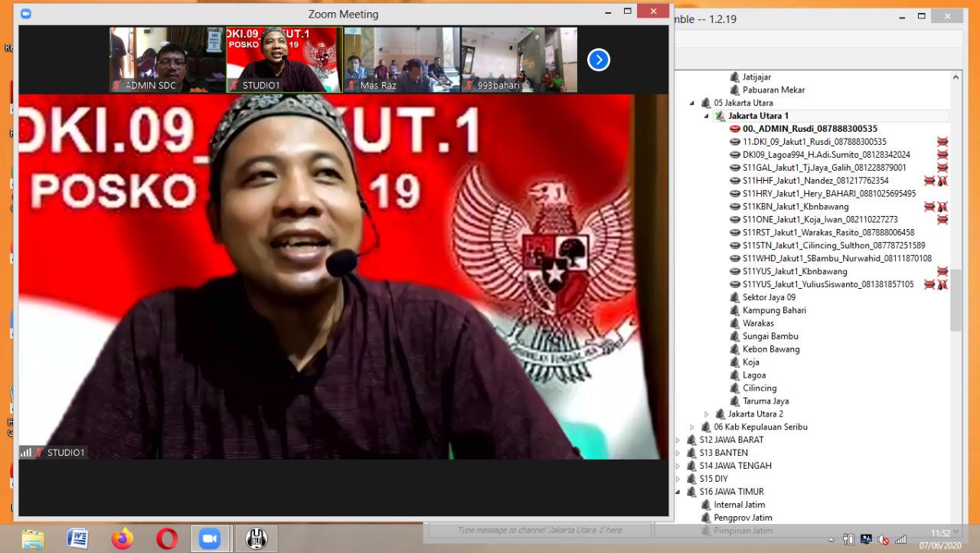Viewport: 980px width, 553px height.
Task: Open Zoom from the taskbar
Action: click(210, 538)
